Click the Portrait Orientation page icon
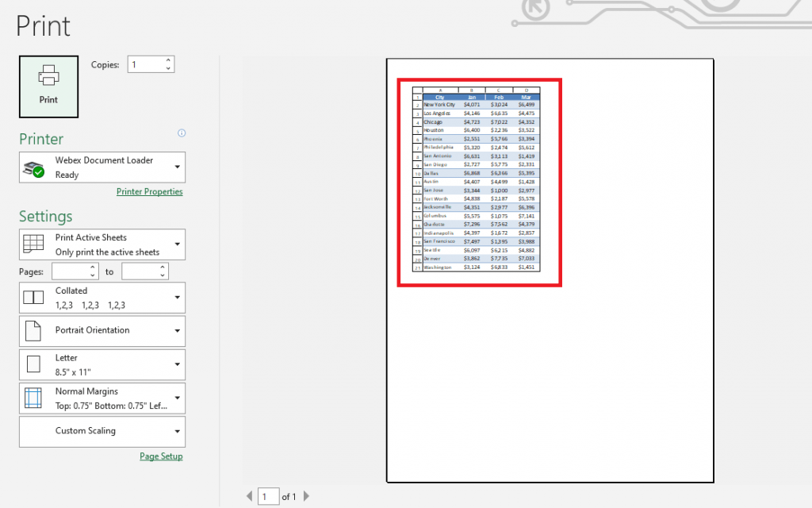The height and width of the screenshot is (508, 812). [x=33, y=330]
